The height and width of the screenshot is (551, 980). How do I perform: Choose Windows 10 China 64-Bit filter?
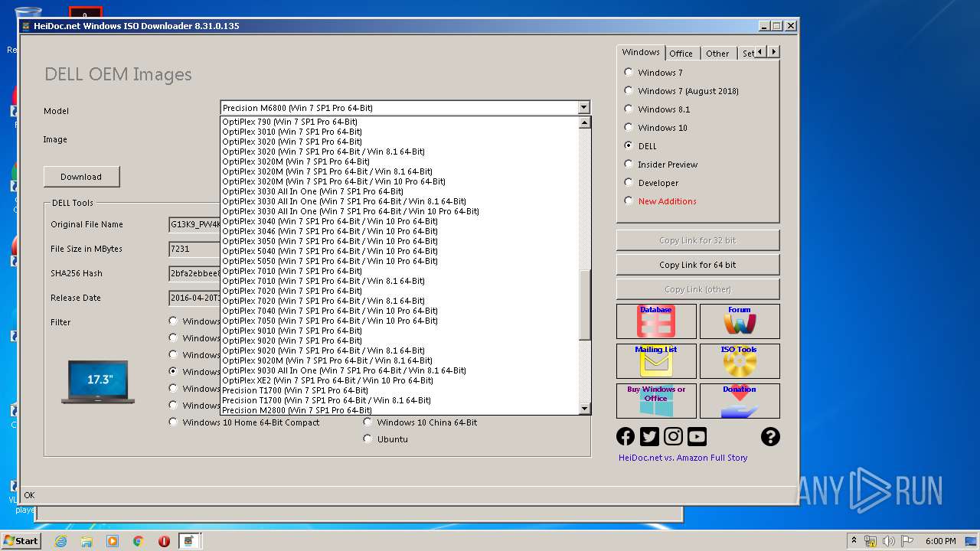pyautogui.click(x=367, y=422)
